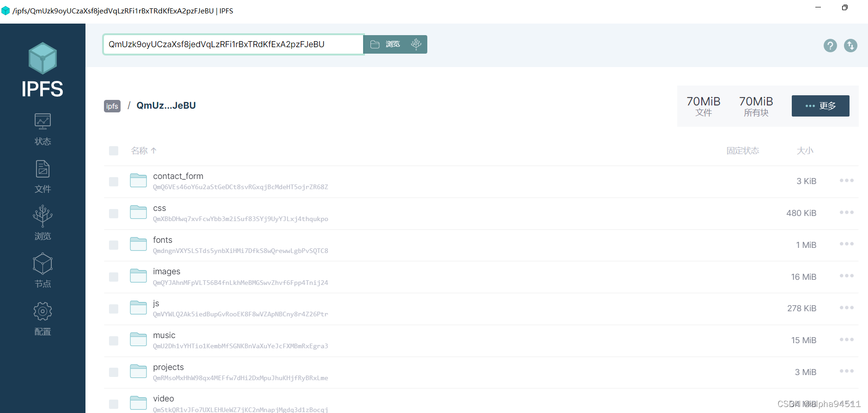Open the contact_form folder name
The width and height of the screenshot is (868, 413).
point(178,176)
